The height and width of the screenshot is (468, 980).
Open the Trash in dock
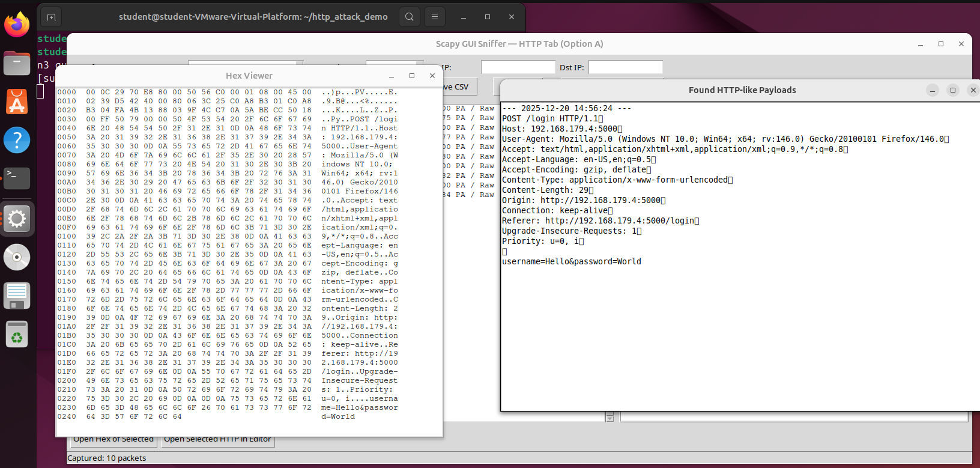[x=17, y=335]
